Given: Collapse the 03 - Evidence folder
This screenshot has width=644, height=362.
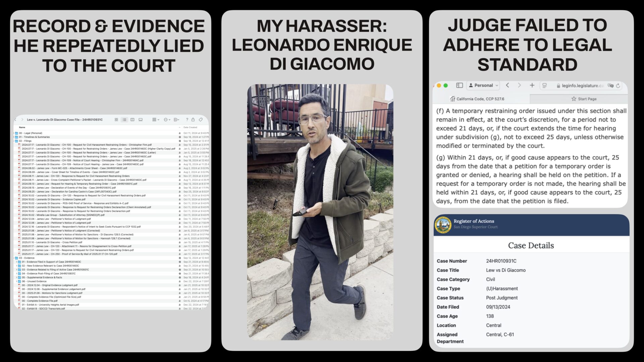Looking at the screenshot, I should coord(14,258).
